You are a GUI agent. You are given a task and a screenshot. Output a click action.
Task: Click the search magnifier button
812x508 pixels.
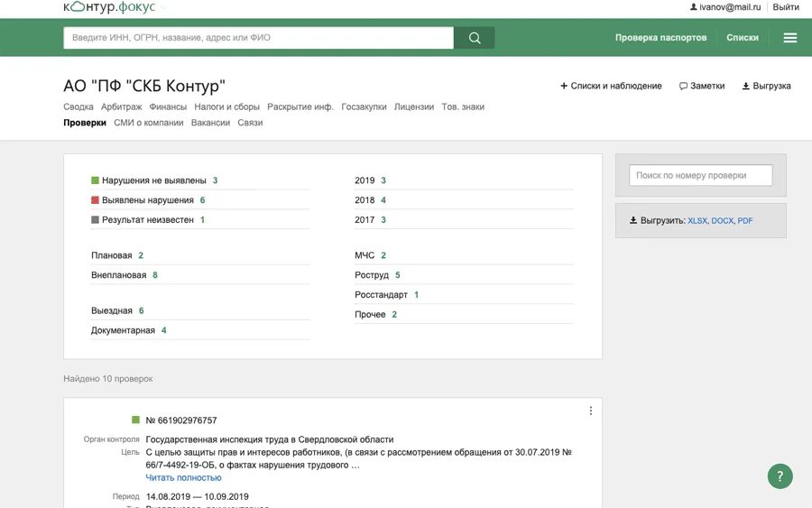(474, 38)
